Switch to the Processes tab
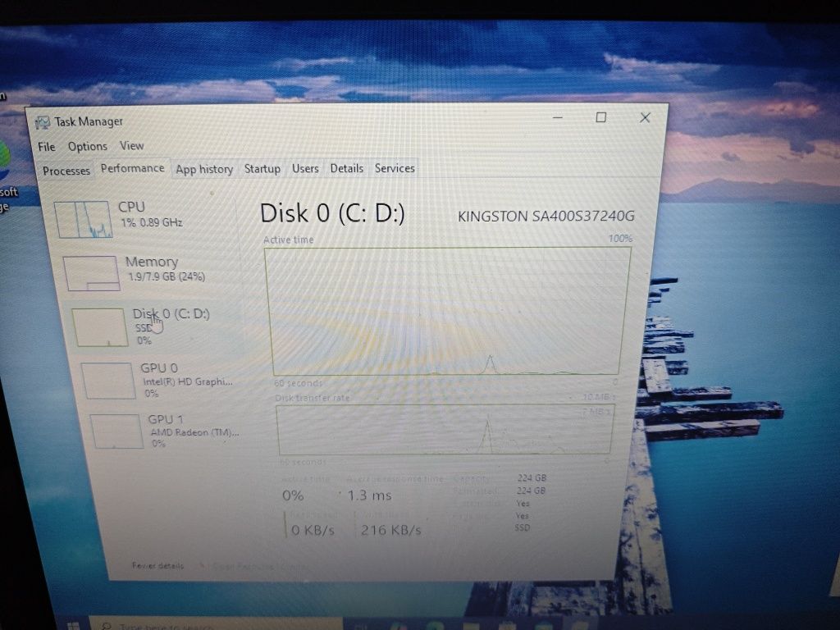The width and height of the screenshot is (840, 630). (66, 171)
